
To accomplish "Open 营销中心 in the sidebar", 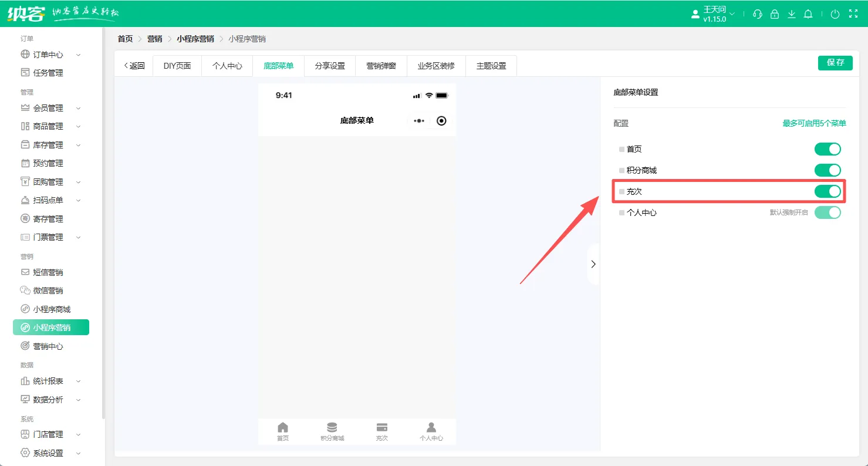I will [x=48, y=346].
